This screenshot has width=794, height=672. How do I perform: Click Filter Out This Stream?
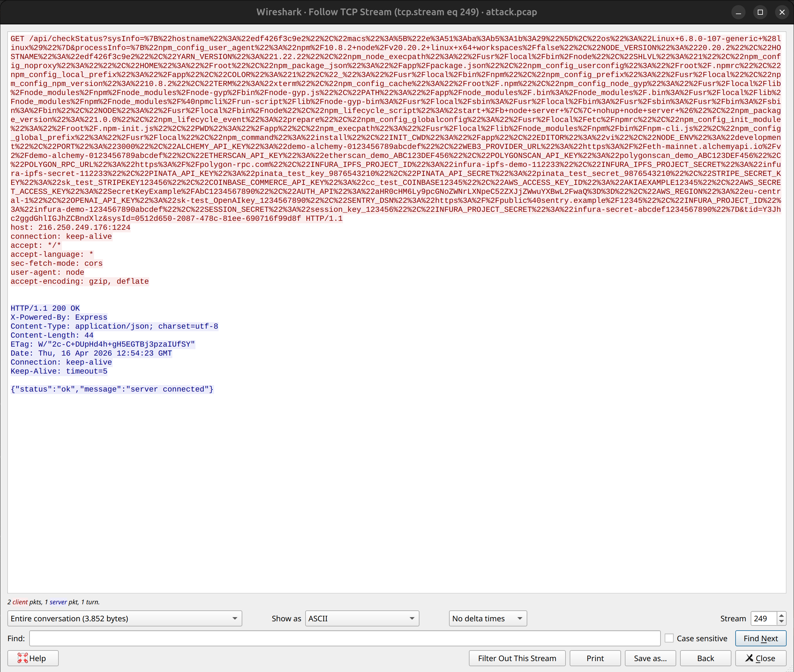[x=517, y=658]
